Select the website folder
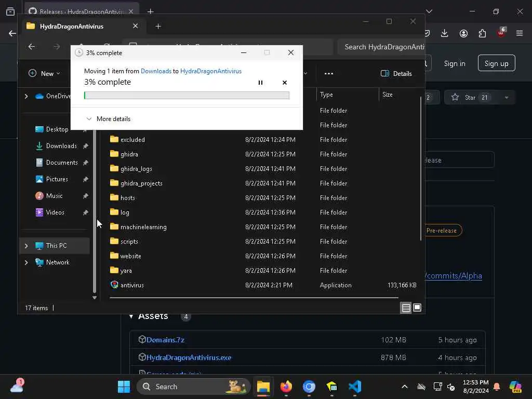Image resolution: width=532 pixels, height=399 pixels. point(125,256)
